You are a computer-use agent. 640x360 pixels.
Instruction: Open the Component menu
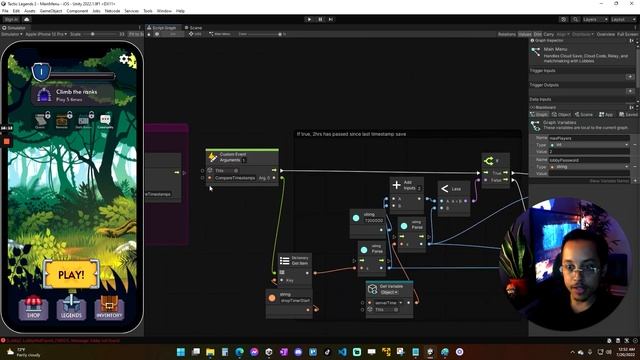pyautogui.click(x=77, y=11)
